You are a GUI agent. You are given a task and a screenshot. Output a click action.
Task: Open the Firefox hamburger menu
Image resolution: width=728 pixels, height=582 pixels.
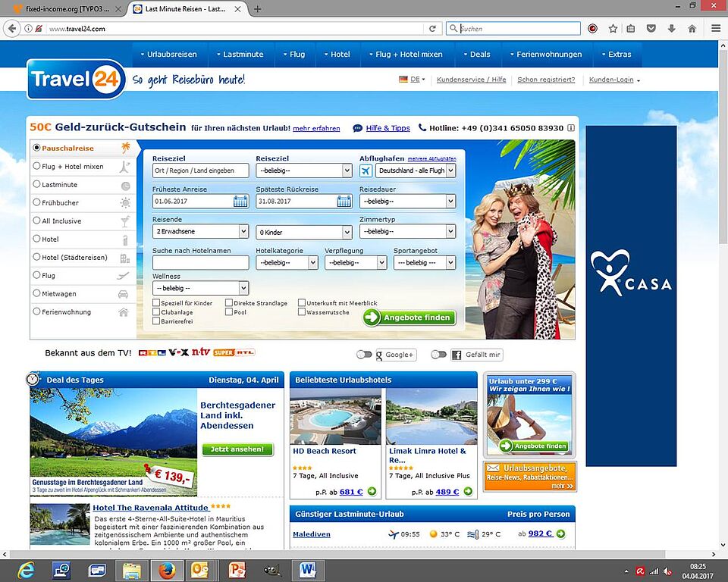716,29
